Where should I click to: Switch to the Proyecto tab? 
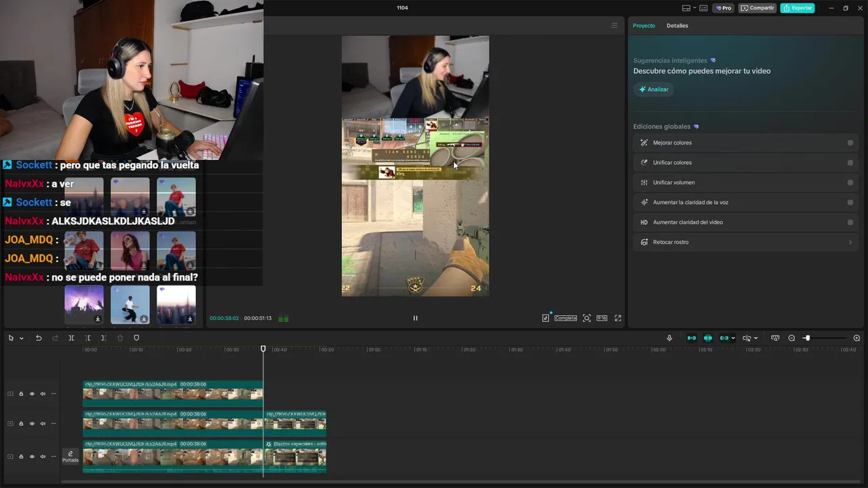coord(644,26)
